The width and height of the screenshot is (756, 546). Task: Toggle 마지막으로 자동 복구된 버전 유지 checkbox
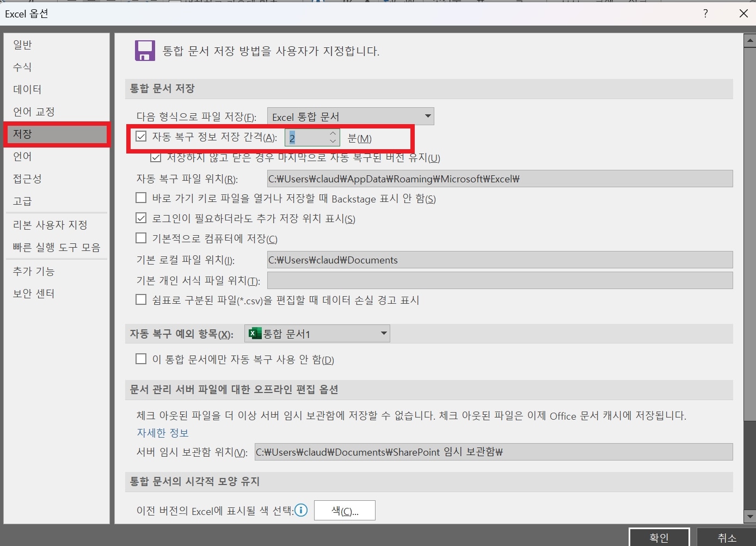pos(156,158)
